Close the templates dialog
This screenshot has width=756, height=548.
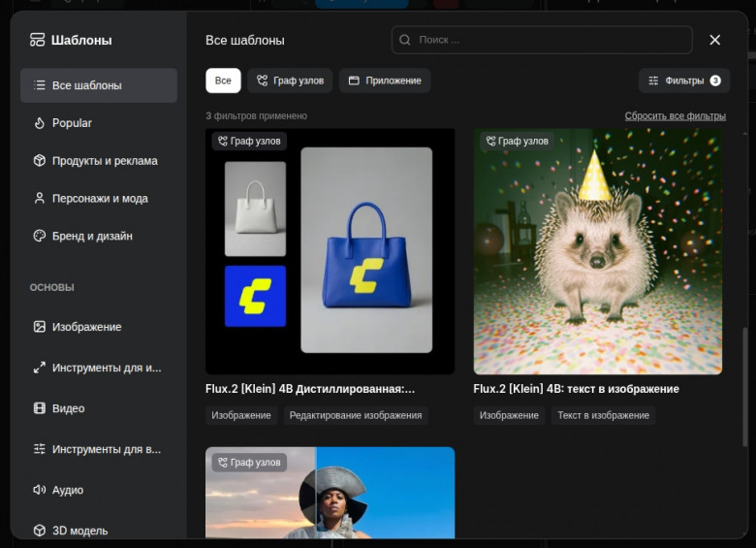click(x=715, y=40)
